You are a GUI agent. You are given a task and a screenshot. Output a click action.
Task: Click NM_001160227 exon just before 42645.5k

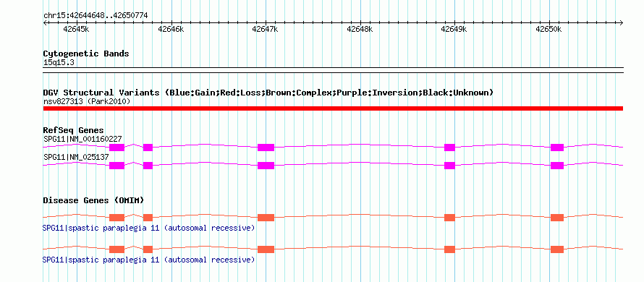[x=116, y=148]
